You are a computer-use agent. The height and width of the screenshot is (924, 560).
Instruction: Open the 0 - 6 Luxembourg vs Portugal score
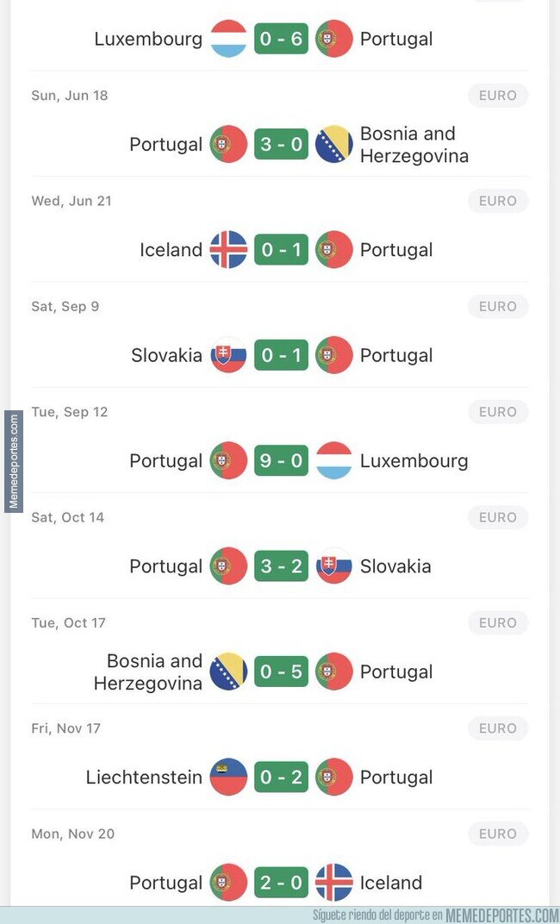coord(281,39)
